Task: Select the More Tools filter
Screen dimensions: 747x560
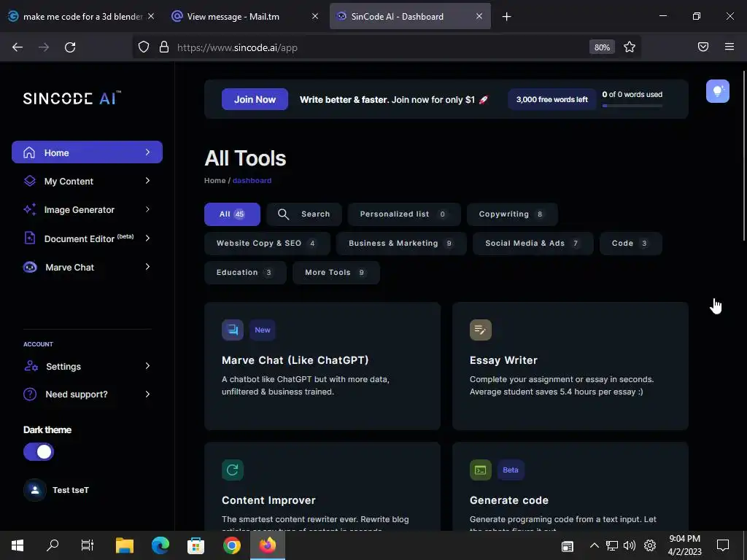Action: coord(336,273)
